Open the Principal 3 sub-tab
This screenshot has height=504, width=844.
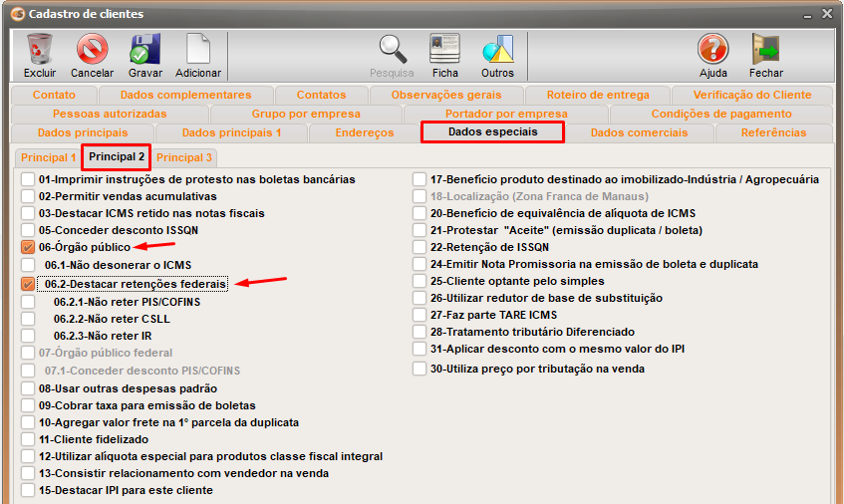coord(184,157)
